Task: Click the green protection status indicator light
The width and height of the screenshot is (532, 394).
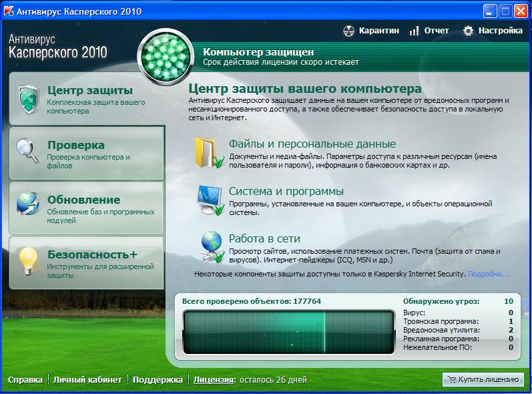Action: point(166,57)
